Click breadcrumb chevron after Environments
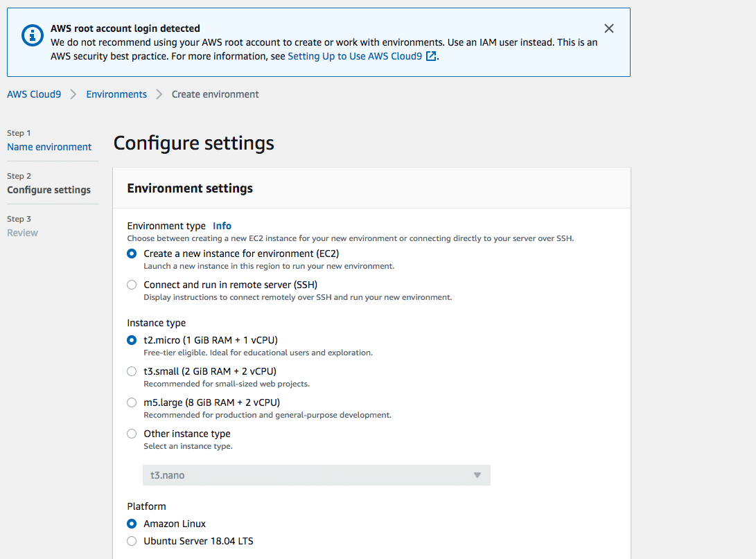Viewport: 756px width, 559px height. point(159,94)
